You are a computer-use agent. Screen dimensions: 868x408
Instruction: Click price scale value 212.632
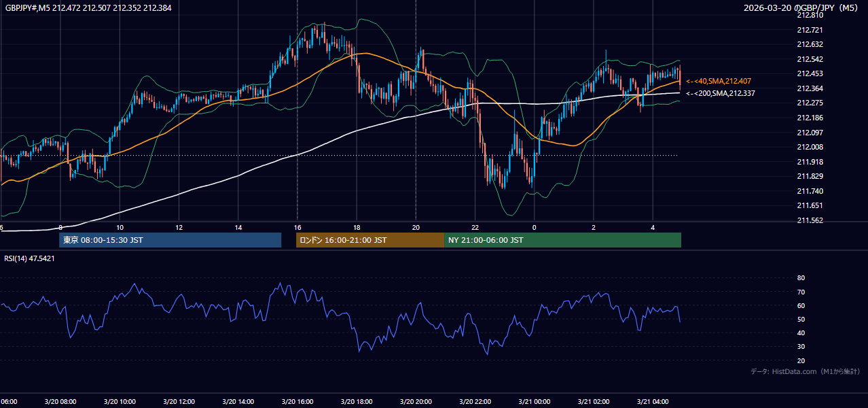coord(810,44)
